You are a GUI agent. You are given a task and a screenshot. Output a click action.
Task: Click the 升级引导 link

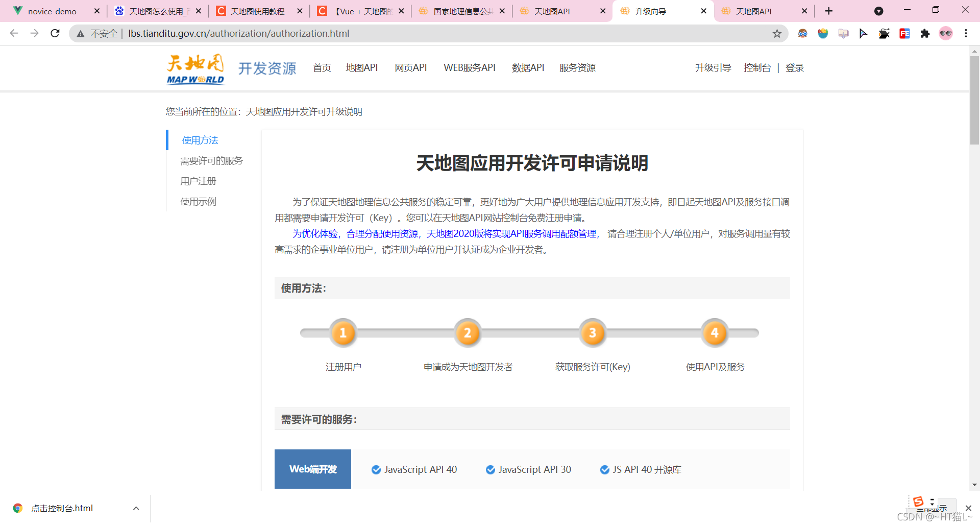[713, 68]
